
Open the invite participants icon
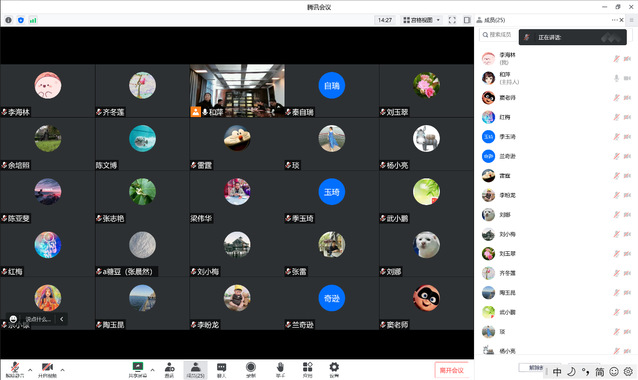pyautogui.click(x=169, y=369)
